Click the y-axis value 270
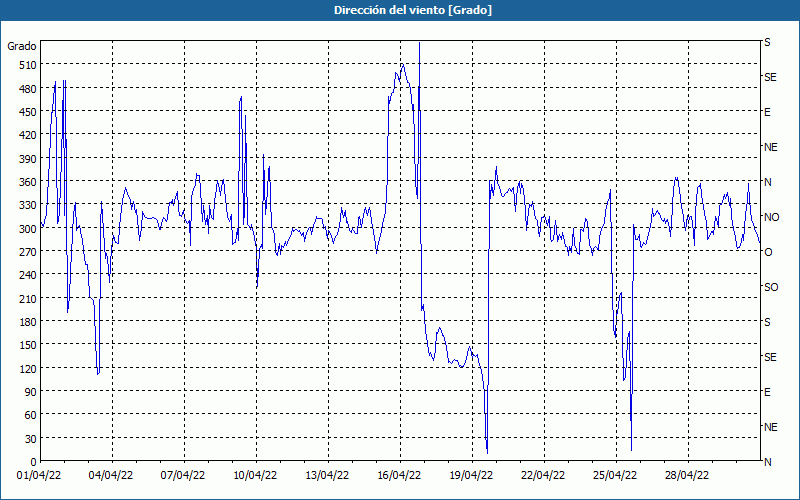The height and width of the screenshot is (500, 800). tap(28, 252)
